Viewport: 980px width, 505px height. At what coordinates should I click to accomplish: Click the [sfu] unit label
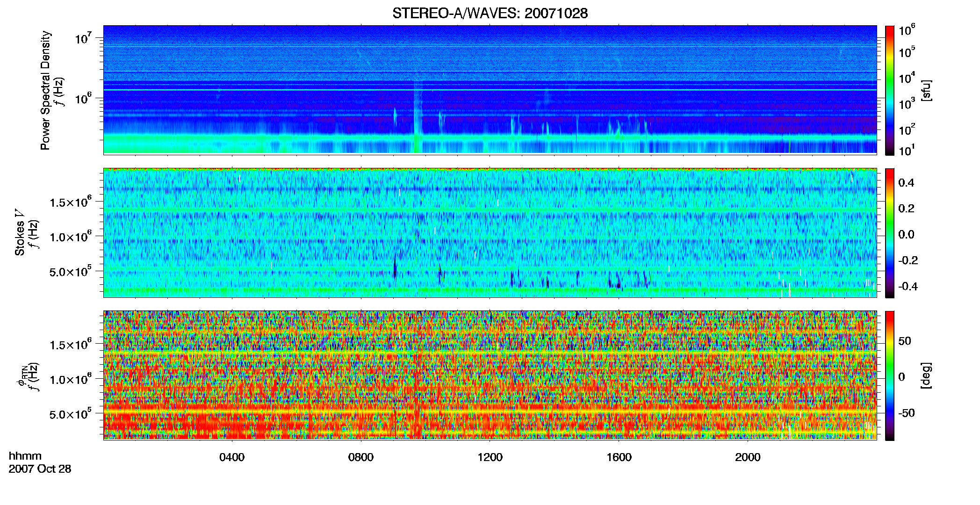point(926,90)
